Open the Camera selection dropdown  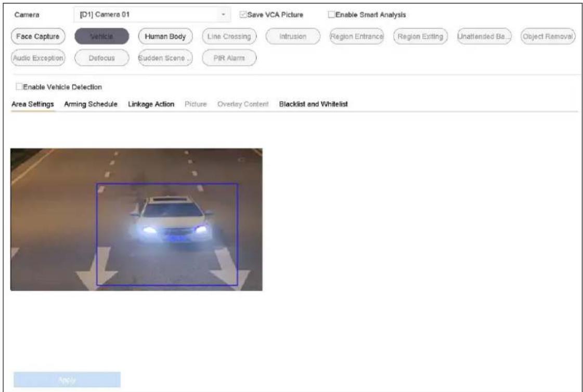[152, 15]
